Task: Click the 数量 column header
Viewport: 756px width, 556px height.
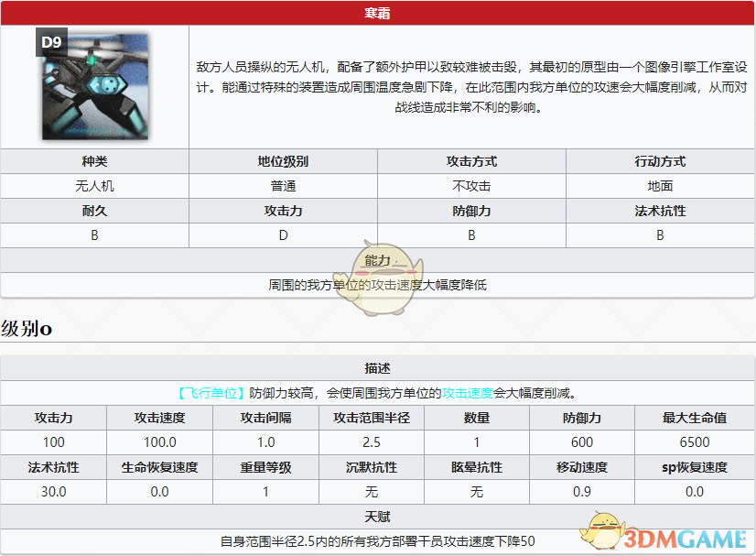Action: click(x=477, y=418)
